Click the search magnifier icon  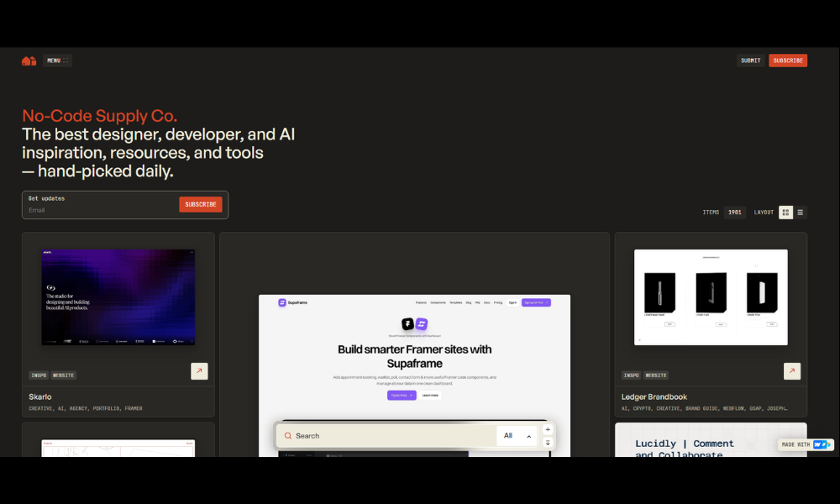[x=288, y=436]
